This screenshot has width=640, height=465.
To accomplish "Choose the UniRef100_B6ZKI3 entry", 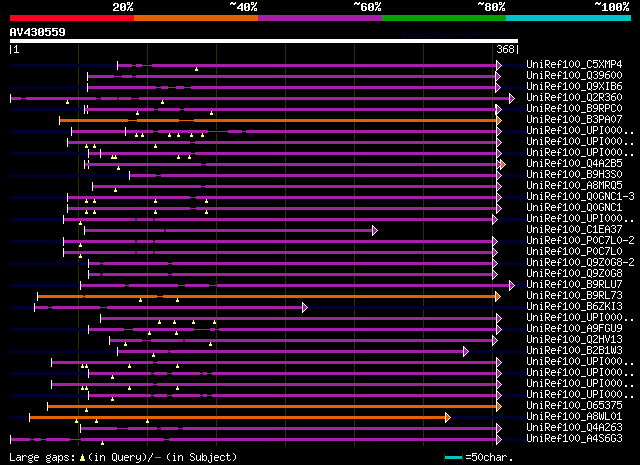I will pos(574,307).
